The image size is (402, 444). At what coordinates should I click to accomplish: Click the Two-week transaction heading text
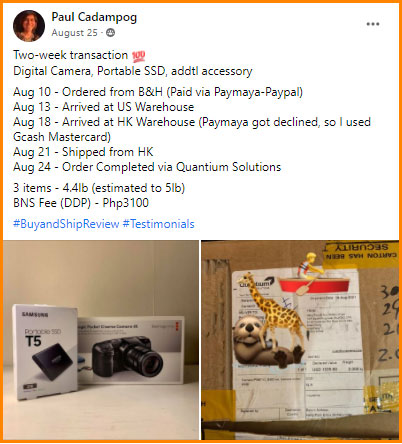coord(70,55)
